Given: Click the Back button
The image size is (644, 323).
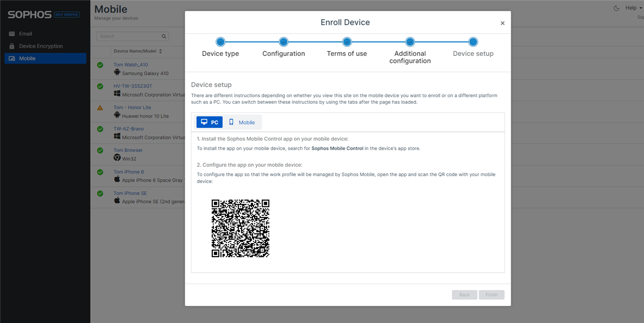Looking at the screenshot, I should pyautogui.click(x=464, y=295).
